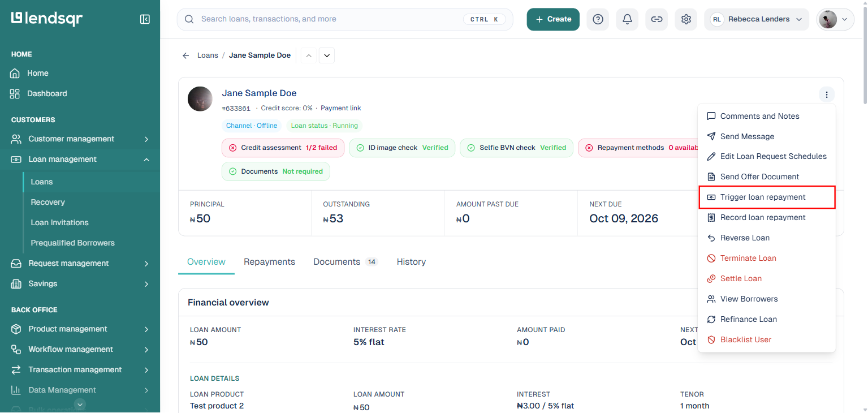Collapse Loan management section
Image resolution: width=868 pixels, height=413 pixels.
click(x=80, y=159)
